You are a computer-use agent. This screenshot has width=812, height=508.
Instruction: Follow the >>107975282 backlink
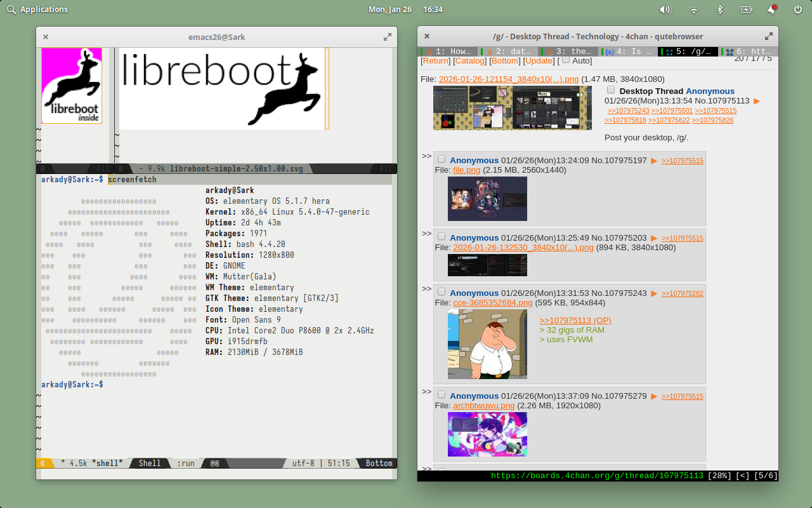click(683, 294)
